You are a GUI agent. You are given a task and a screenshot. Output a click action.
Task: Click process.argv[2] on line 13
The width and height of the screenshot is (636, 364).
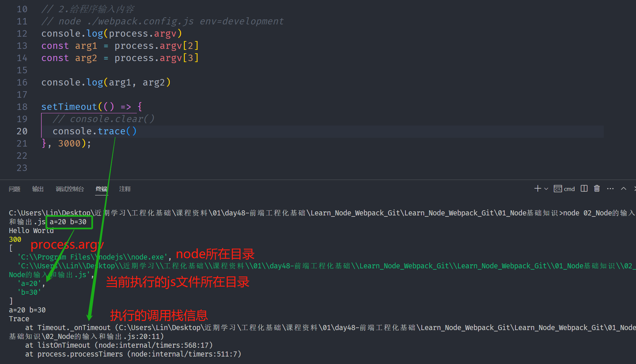(x=156, y=46)
